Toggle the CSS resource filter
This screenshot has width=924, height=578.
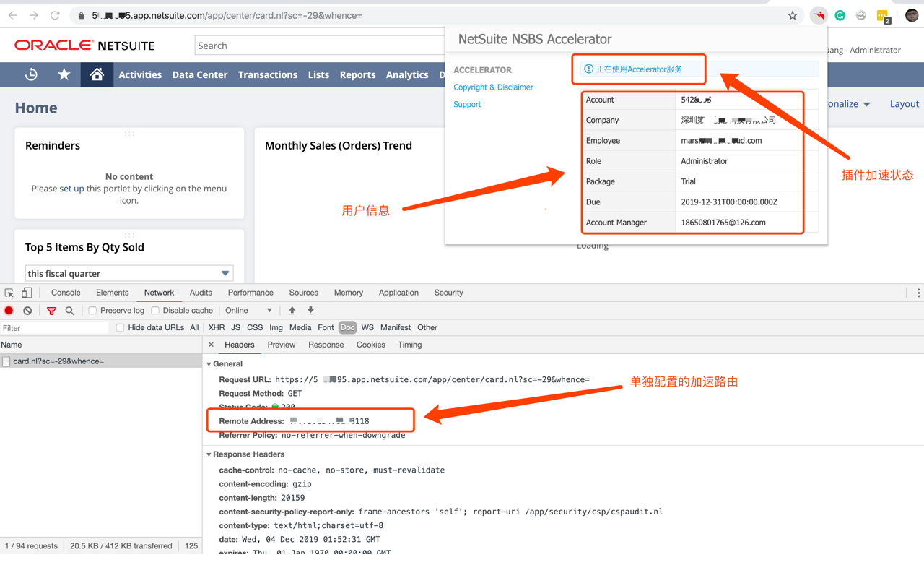pos(255,327)
